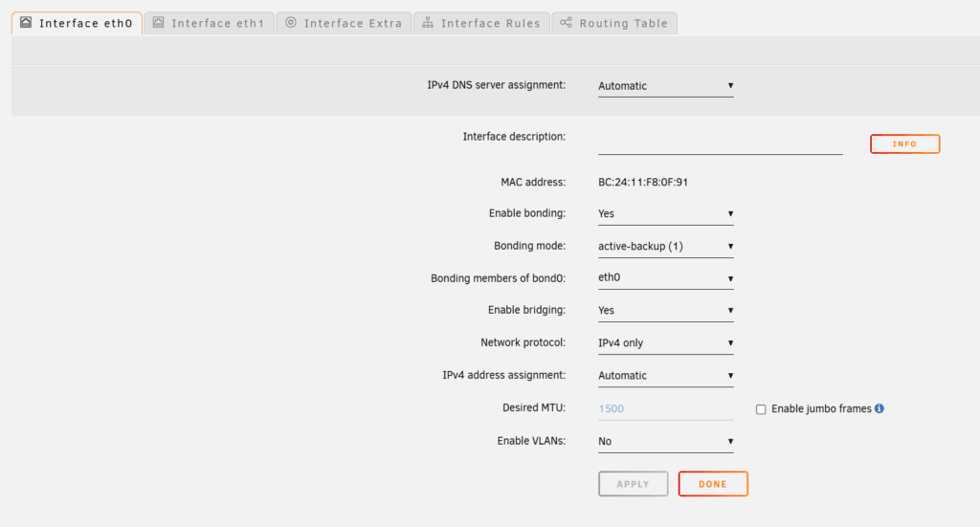Open the IPv4 address assignment dropdown
Image resolution: width=980 pixels, height=527 pixels.
(665, 376)
